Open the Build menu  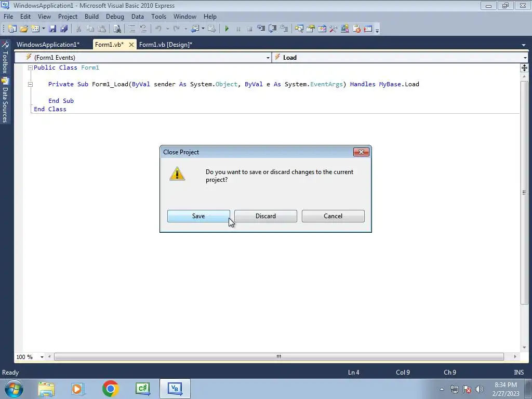pyautogui.click(x=91, y=16)
